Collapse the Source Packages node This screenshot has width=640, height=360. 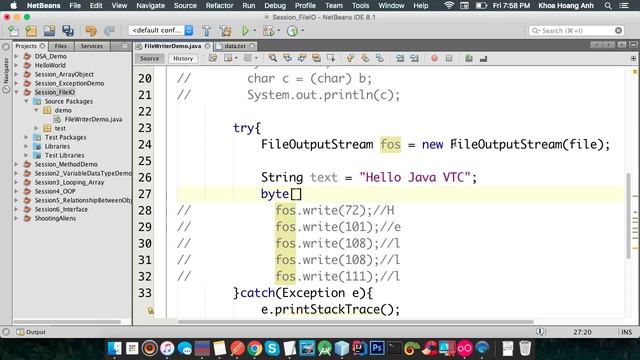(27, 101)
